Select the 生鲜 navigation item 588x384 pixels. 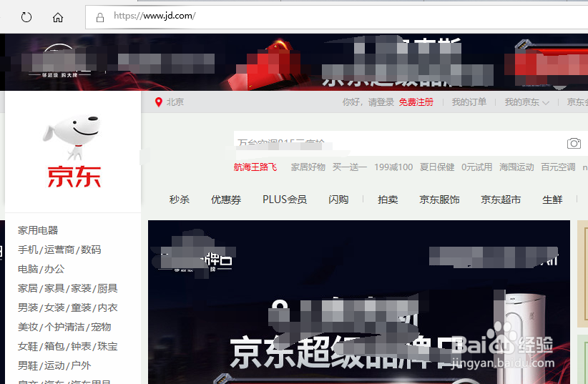click(x=552, y=200)
